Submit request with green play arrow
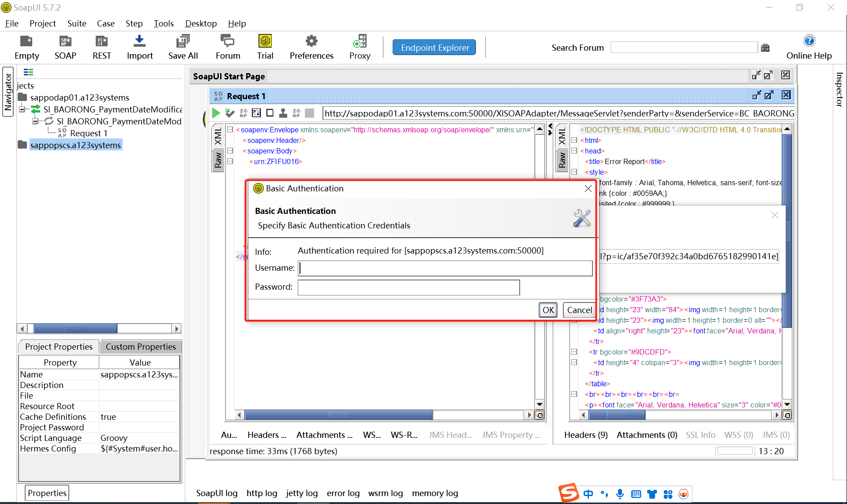Screen dimensions: 847x504 click(216, 113)
